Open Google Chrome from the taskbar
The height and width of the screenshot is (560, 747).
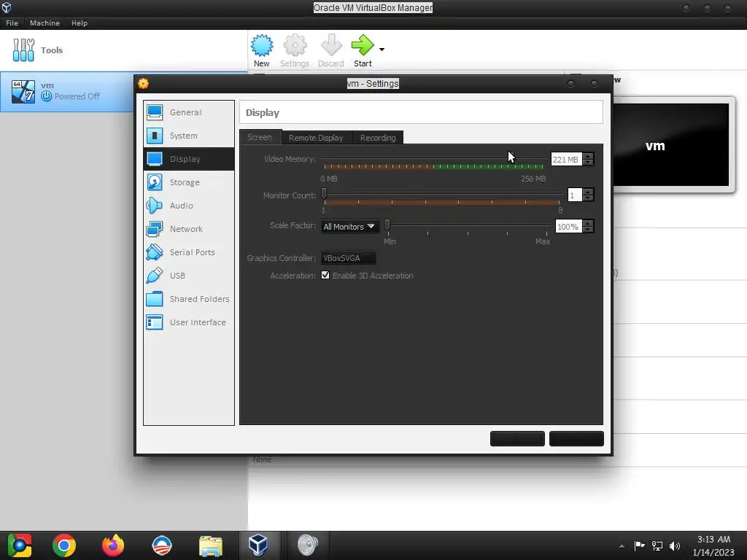point(64,545)
